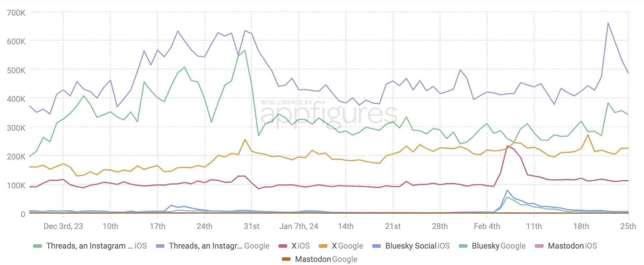644x265 pixels.
Task: Toggle Threads iOS legend entry
Action: [90, 246]
